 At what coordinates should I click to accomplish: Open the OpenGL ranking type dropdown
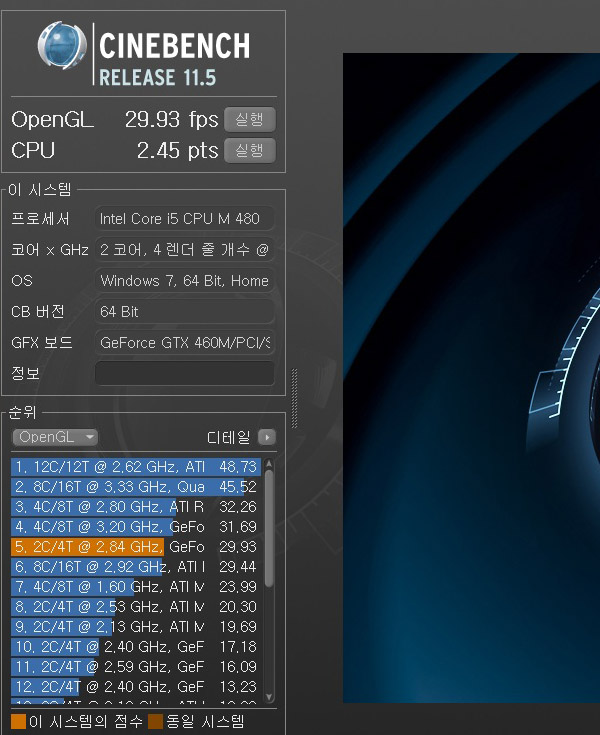(55, 437)
